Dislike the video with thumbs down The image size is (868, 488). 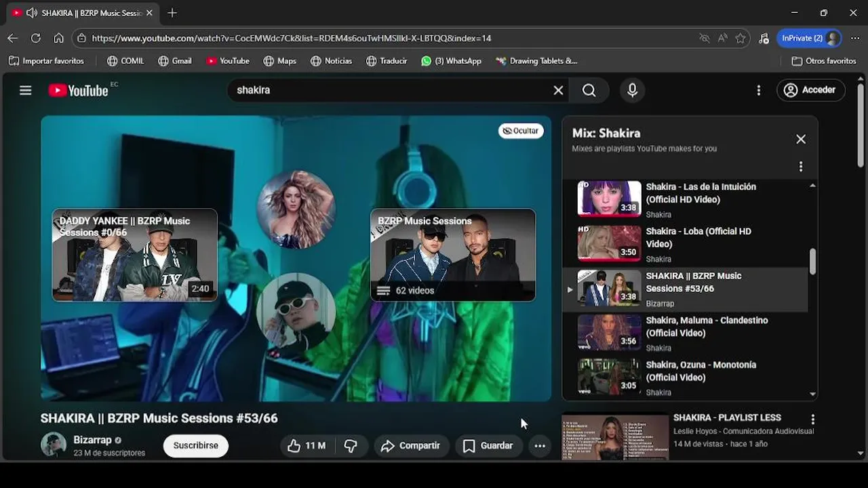pyautogui.click(x=351, y=445)
